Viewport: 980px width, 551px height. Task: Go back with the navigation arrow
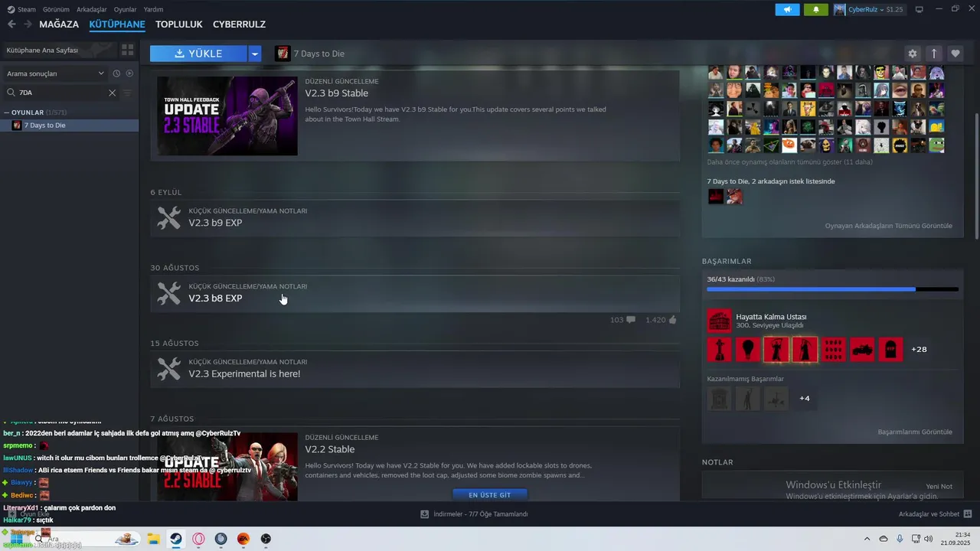tap(11, 24)
